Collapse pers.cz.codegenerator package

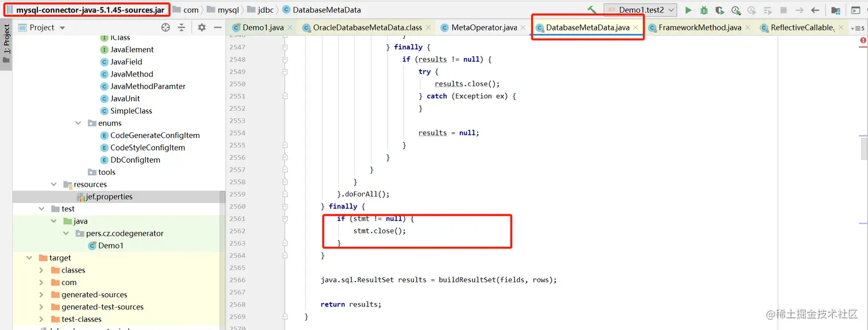[67, 233]
